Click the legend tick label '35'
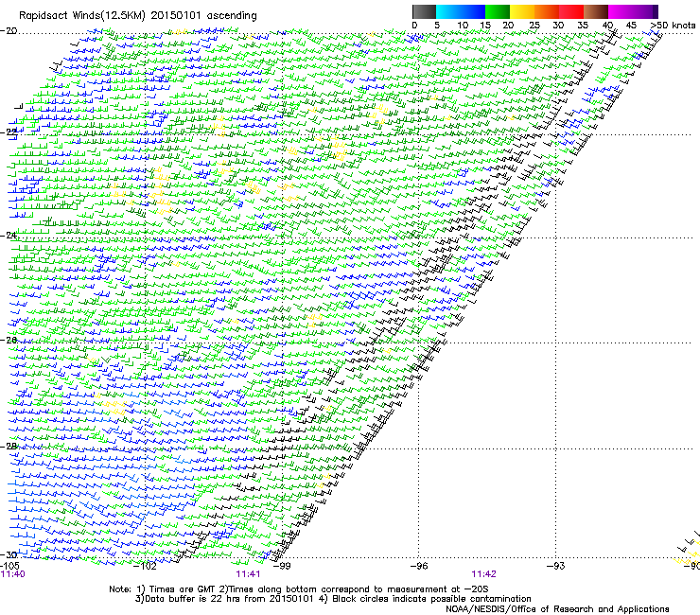This screenshot has height=615, width=700. [x=583, y=26]
